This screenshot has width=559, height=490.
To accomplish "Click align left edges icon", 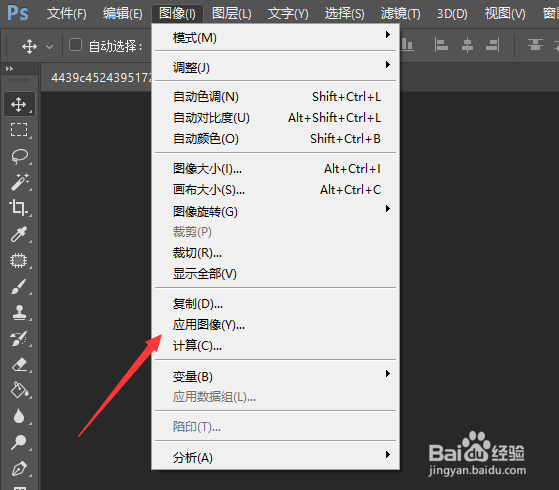I will pos(441,45).
